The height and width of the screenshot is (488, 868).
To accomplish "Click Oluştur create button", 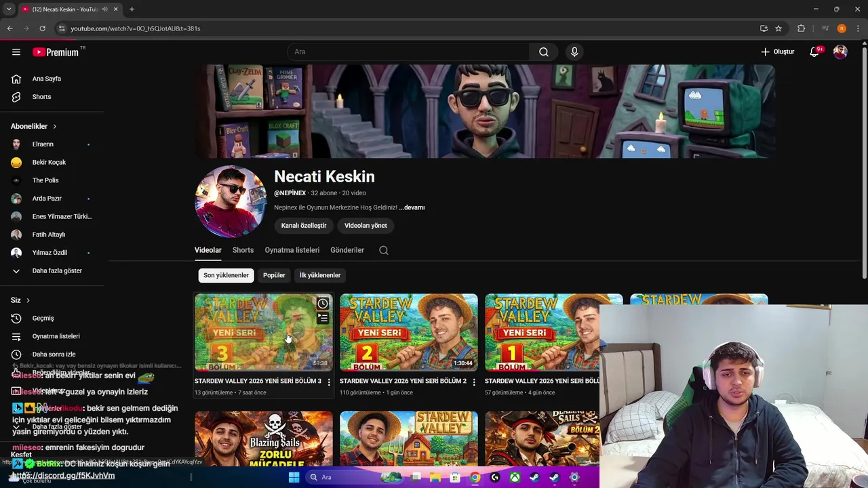I will coord(777,52).
